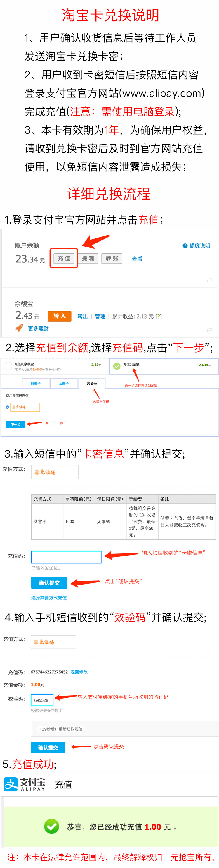This screenshot has height=868, width=219.
Task: Click the 返回修改 link next to 充值码
Action: (79, 672)
